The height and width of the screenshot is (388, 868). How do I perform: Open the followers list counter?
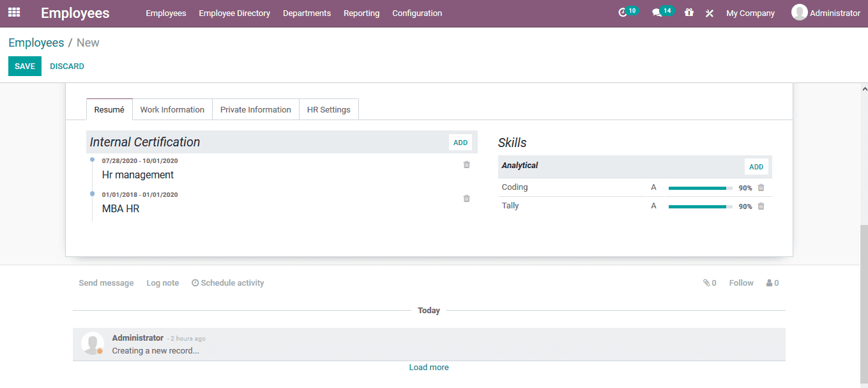click(x=772, y=282)
